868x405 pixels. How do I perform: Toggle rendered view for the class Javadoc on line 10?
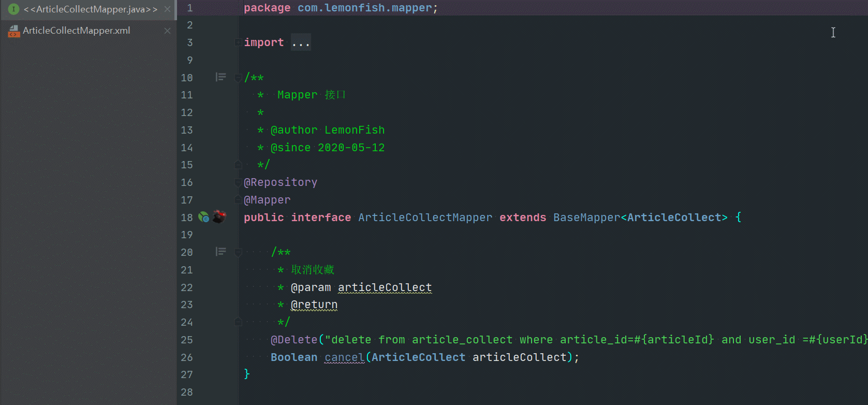pos(221,77)
